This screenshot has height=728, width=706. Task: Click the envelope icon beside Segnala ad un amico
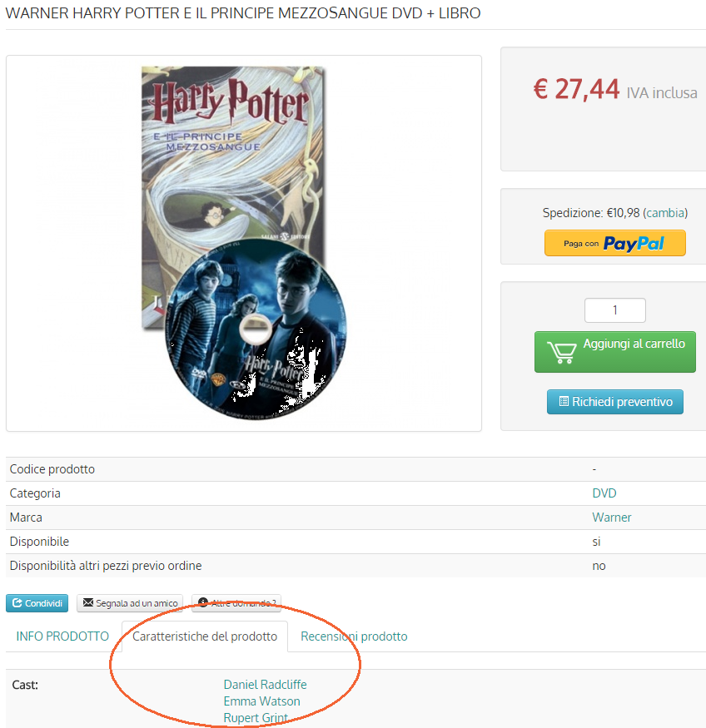[87, 602]
